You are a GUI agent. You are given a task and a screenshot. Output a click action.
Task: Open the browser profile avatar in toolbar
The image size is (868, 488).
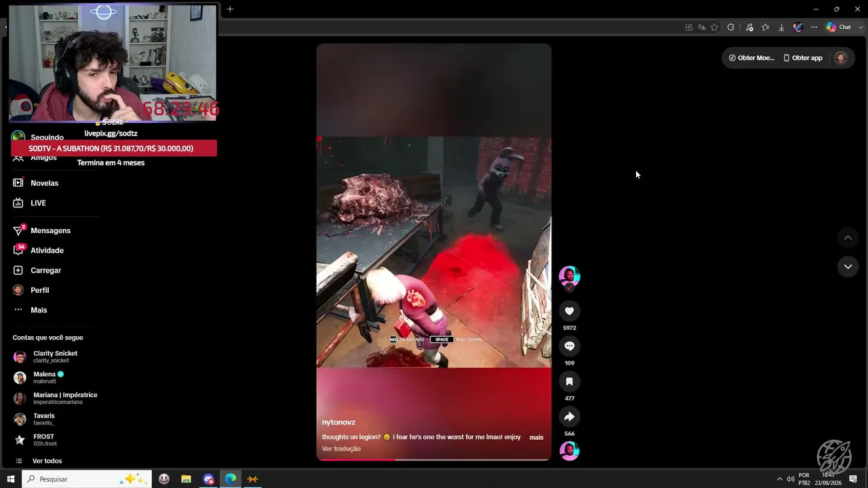(798, 27)
